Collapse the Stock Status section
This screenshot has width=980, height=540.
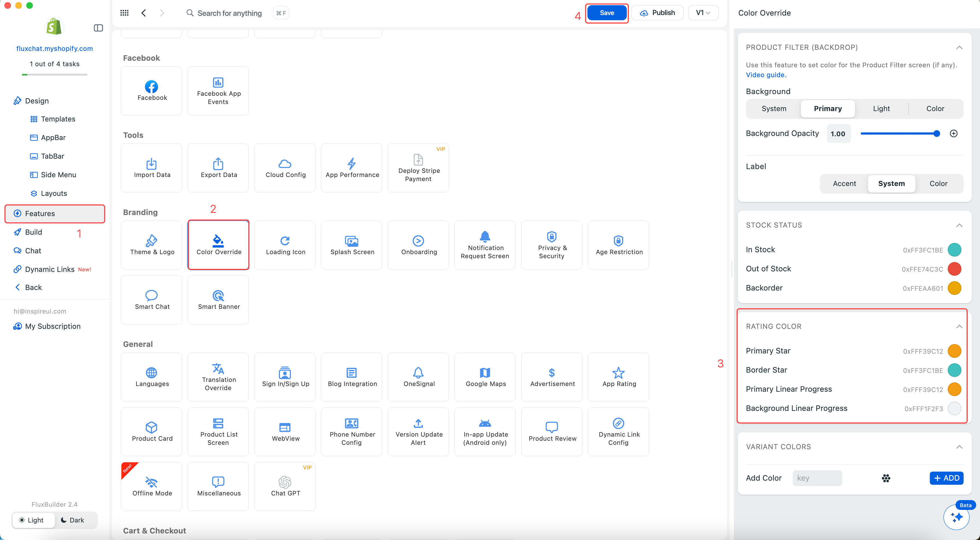[x=959, y=225]
